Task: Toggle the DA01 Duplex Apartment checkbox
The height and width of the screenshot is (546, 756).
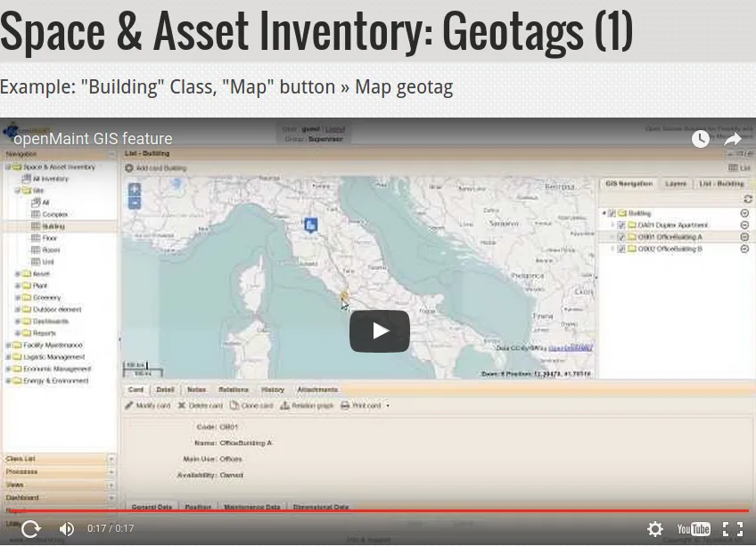Action: point(621,225)
